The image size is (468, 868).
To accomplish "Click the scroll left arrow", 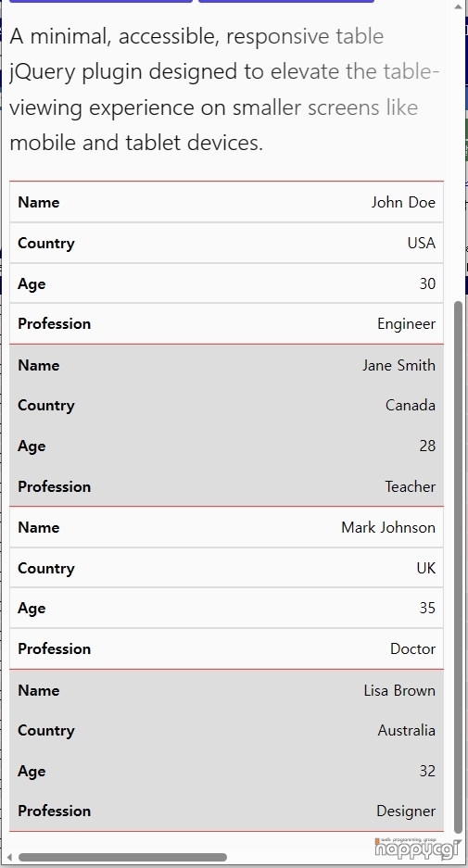I will [8, 858].
